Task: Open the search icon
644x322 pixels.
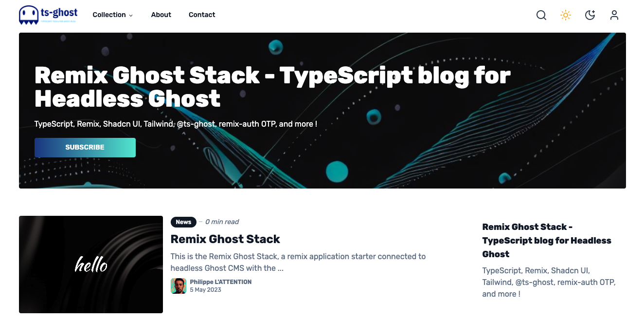Action: [x=541, y=15]
